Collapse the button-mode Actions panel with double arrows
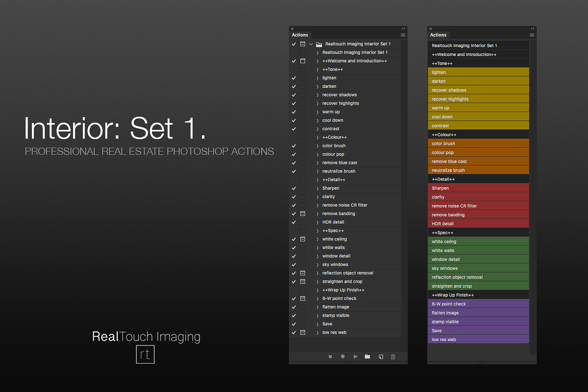588x392 pixels. pyautogui.click(x=533, y=29)
